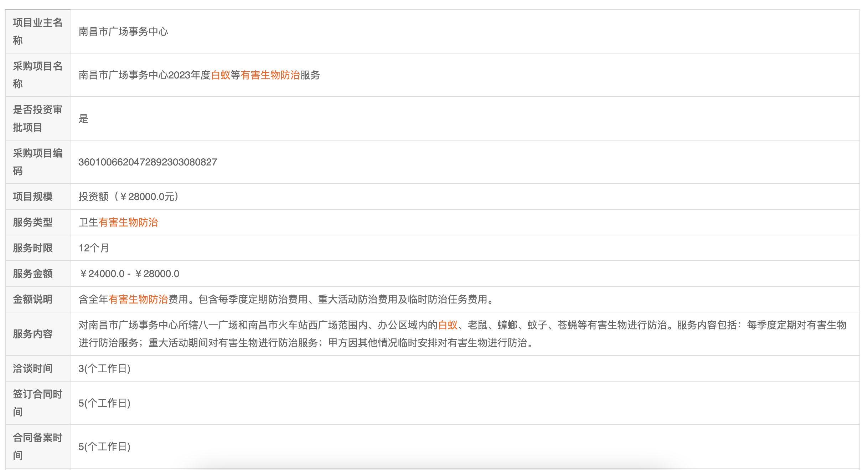Click the label 服务金额
The width and height of the screenshot is (868, 470).
pos(33,274)
